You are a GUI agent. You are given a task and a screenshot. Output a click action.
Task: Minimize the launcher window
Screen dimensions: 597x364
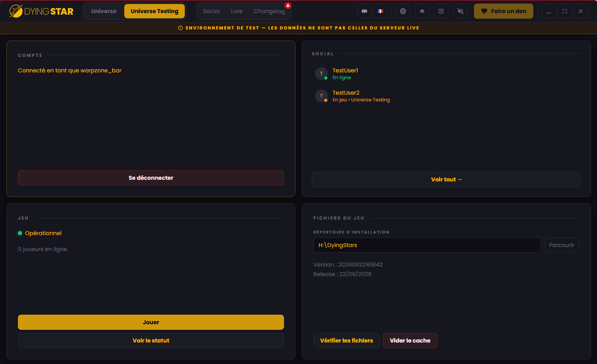pos(549,11)
